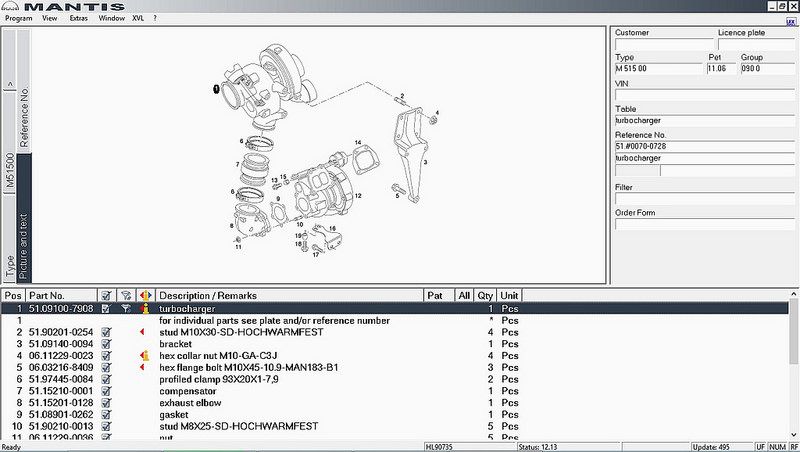Image resolution: width=800 pixels, height=452 pixels.
Task: Select part number 51.09140-0094
Action: coord(61,344)
